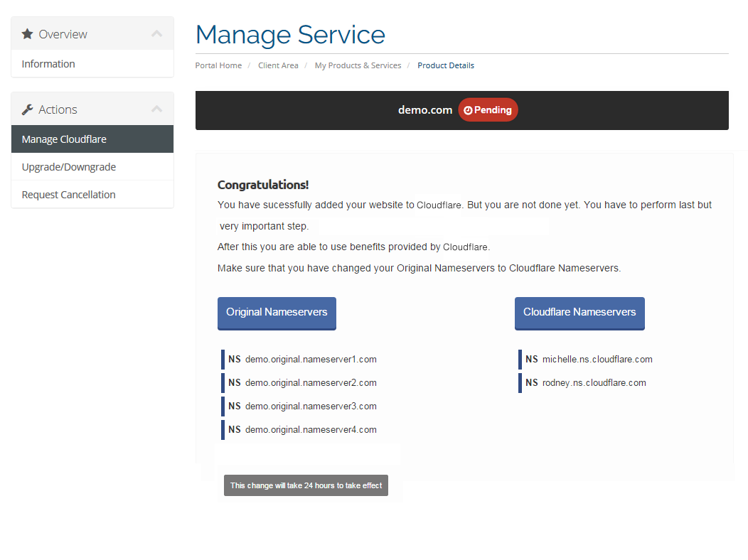Open Upgrade/Downgrade option
Viewport: 748px width, 560px height.
[x=69, y=167]
